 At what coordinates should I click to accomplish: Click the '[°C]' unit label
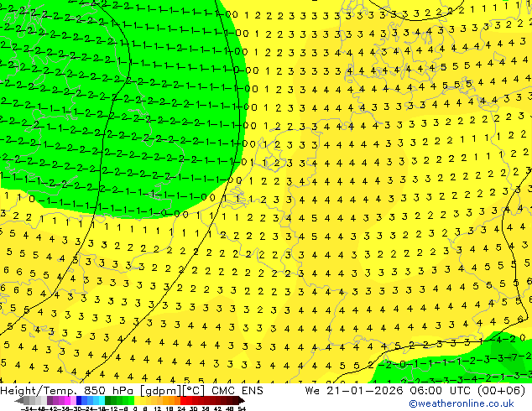[x=194, y=391]
